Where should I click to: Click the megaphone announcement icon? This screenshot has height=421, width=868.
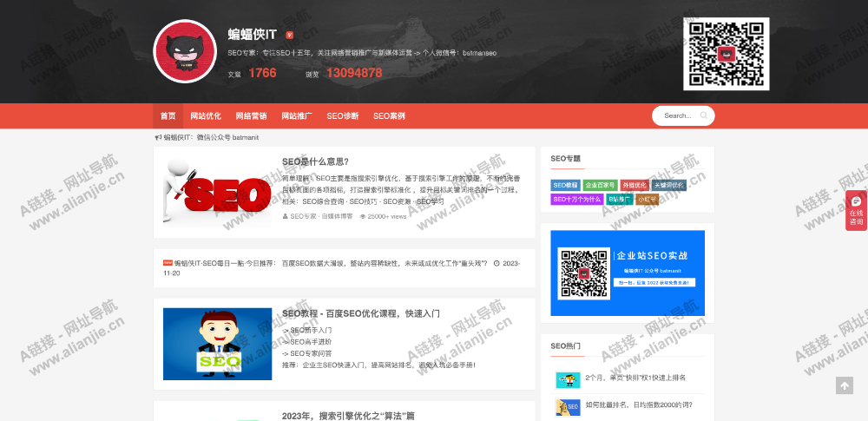(x=158, y=137)
